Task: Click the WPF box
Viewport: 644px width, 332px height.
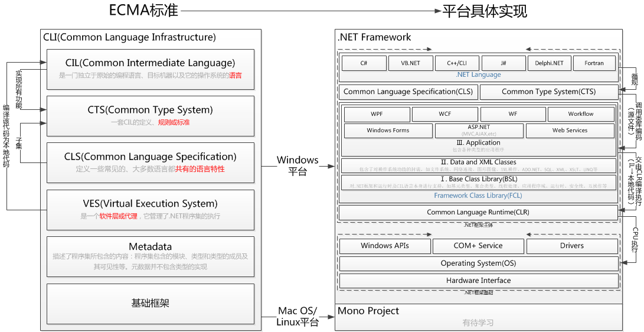Action: 377,114
